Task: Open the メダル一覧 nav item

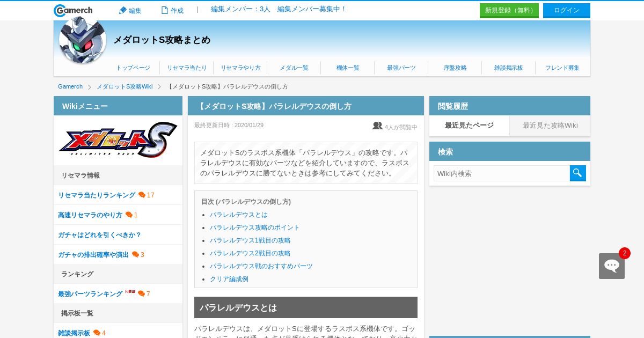Action: point(294,68)
